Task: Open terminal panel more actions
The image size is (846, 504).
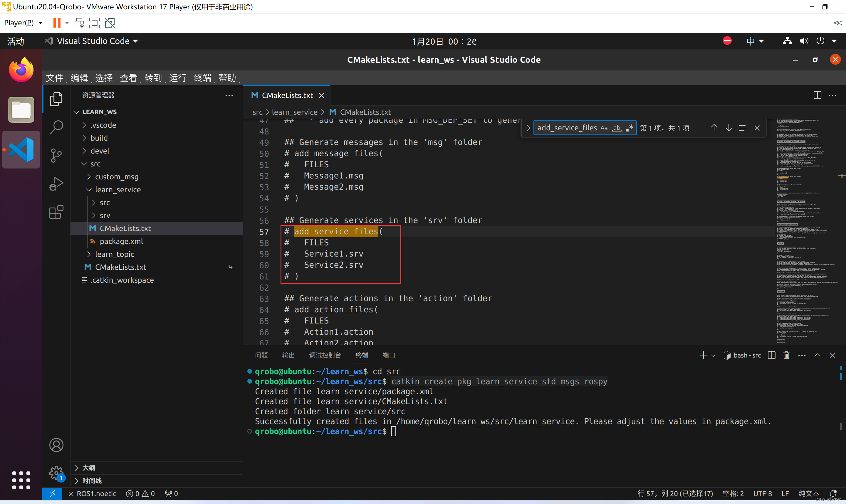Action: pos(802,355)
